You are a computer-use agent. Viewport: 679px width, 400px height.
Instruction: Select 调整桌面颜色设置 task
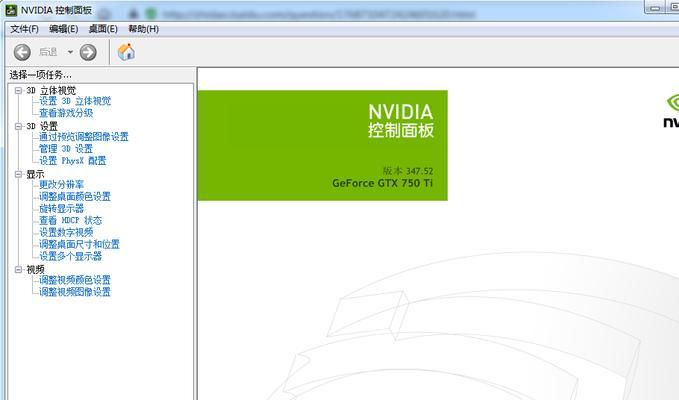pyautogui.click(x=75, y=197)
